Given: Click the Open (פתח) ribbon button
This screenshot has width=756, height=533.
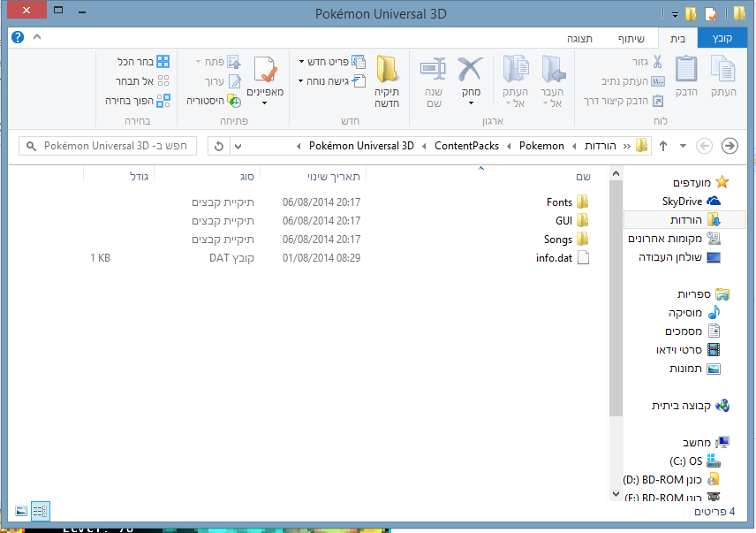Looking at the screenshot, I should [x=218, y=62].
